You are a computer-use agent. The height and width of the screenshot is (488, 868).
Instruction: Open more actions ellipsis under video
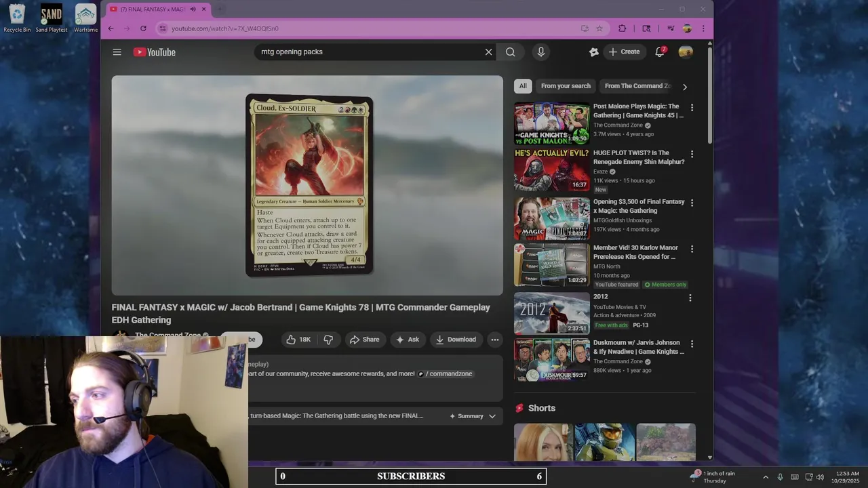[x=495, y=340]
